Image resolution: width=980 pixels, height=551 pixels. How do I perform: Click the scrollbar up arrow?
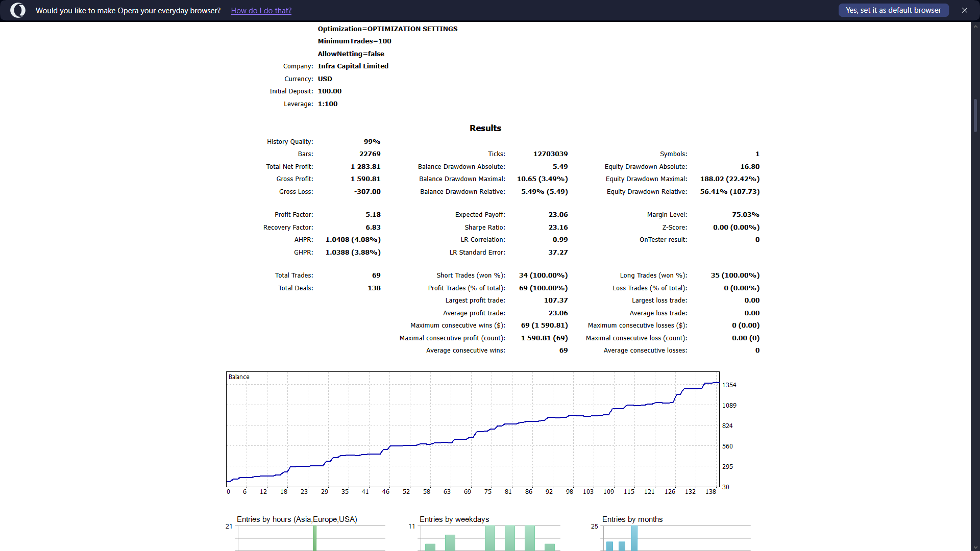(975, 26)
